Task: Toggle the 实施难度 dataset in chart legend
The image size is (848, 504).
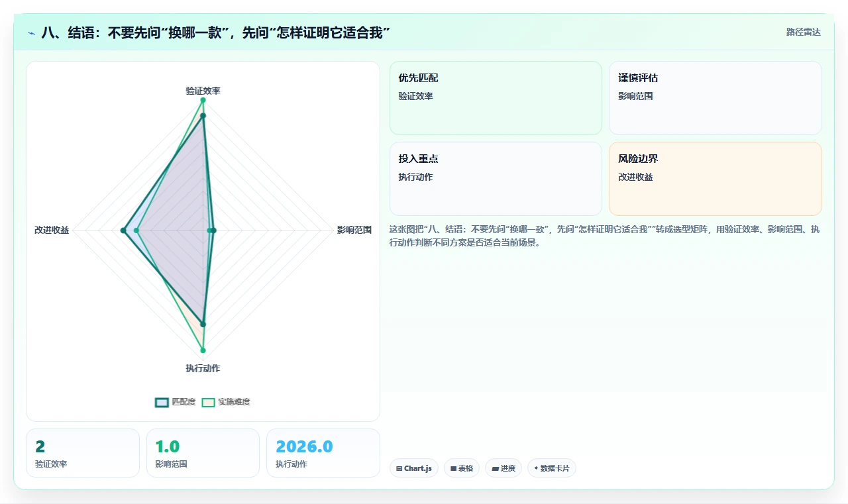Action: click(226, 402)
